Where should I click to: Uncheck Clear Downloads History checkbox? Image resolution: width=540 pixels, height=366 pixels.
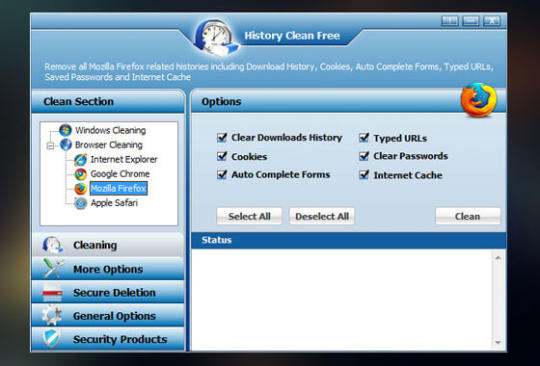pos(222,137)
